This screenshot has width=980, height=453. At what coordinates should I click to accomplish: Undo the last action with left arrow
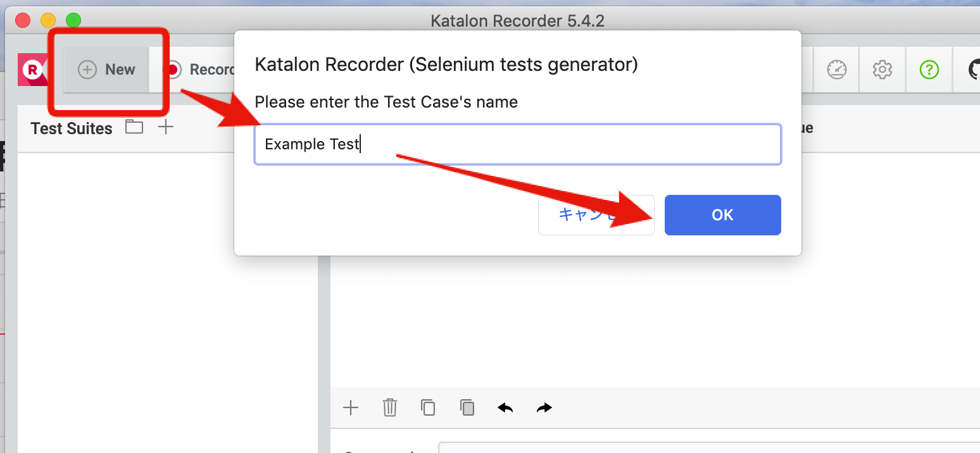pyautogui.click(x=505, y=407)
